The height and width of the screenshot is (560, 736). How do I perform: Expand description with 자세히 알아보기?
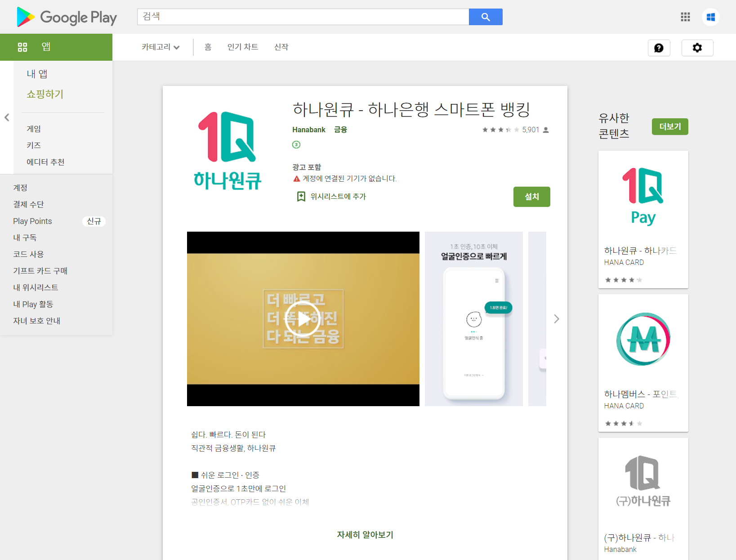pyautogui.click(x=365, y=535)
